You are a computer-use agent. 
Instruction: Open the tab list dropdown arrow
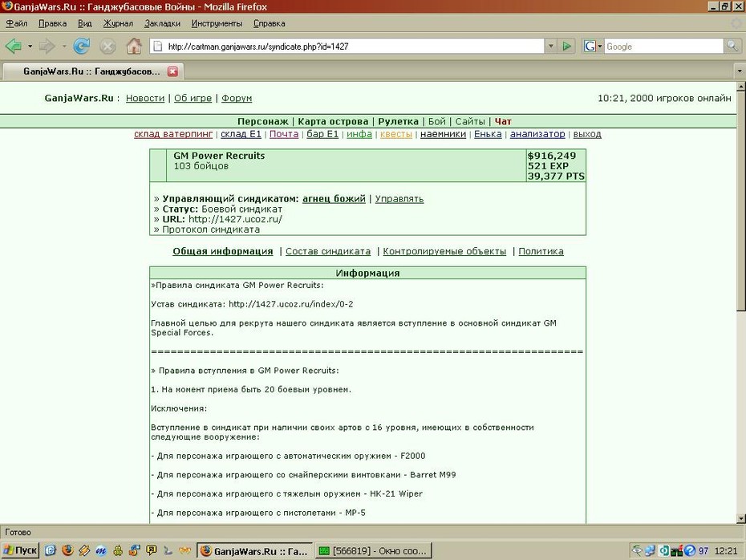(740, 71)
